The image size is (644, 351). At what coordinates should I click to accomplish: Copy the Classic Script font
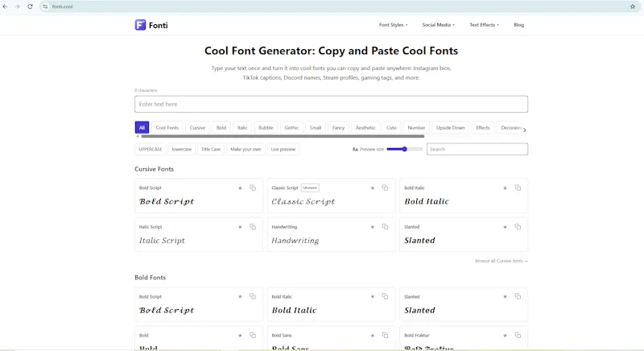[x=385, y=188]
